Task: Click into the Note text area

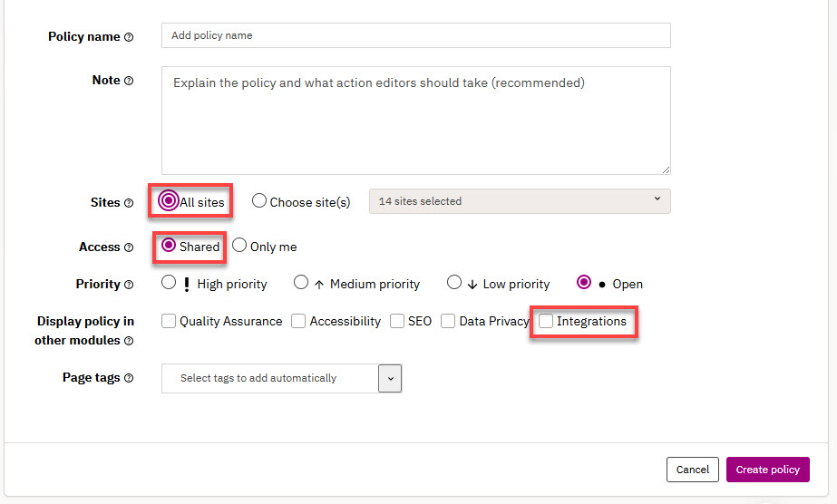Action: click(416, 121)
